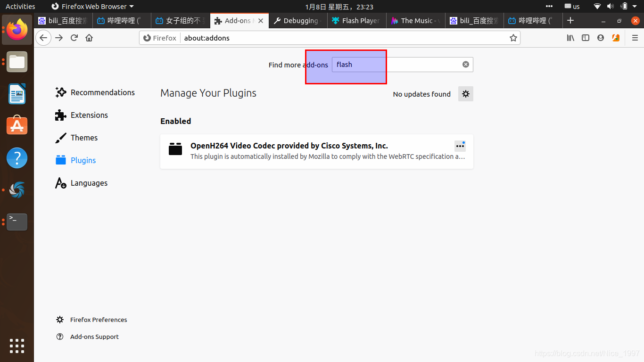
Task: Click the blue swirl app in dock
Action: coord(17,190)
